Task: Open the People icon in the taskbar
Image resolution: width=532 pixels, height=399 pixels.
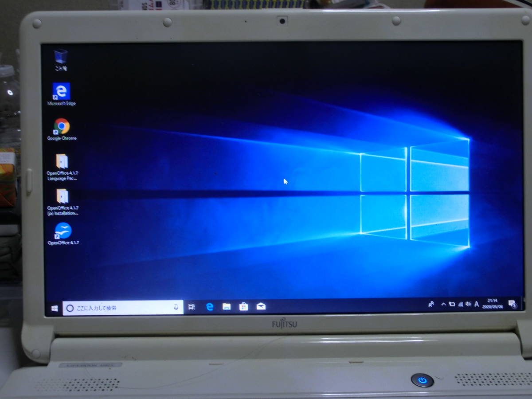Action: tap(431, 304)
